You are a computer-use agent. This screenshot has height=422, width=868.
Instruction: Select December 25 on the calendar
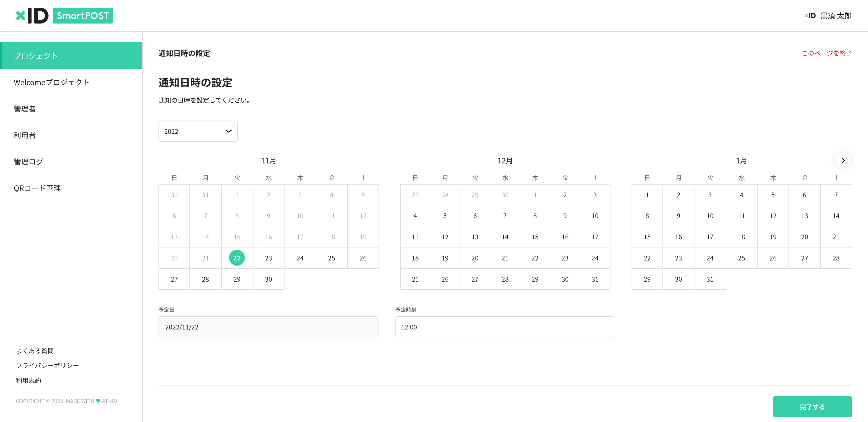point(415,279)
